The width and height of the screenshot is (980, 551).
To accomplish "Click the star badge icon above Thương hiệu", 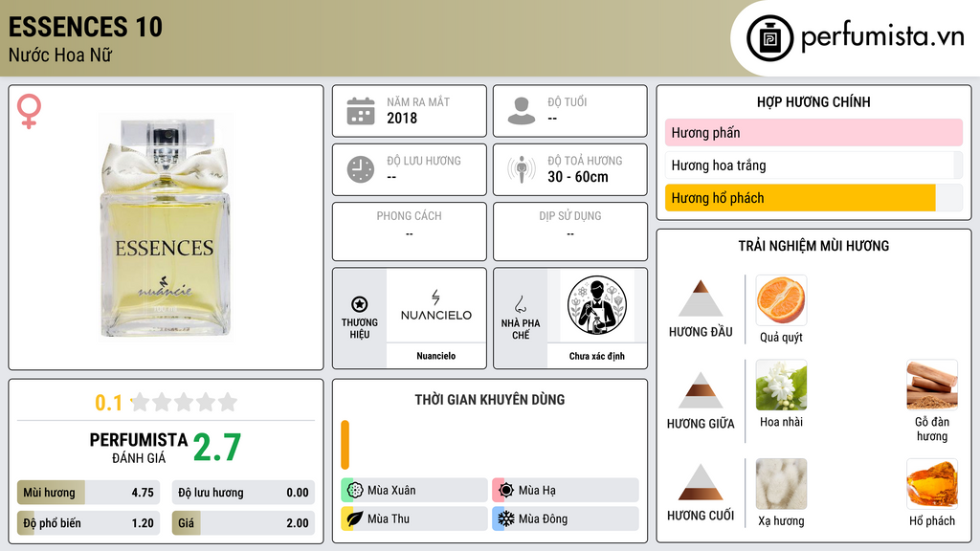I will coord(360,304).
